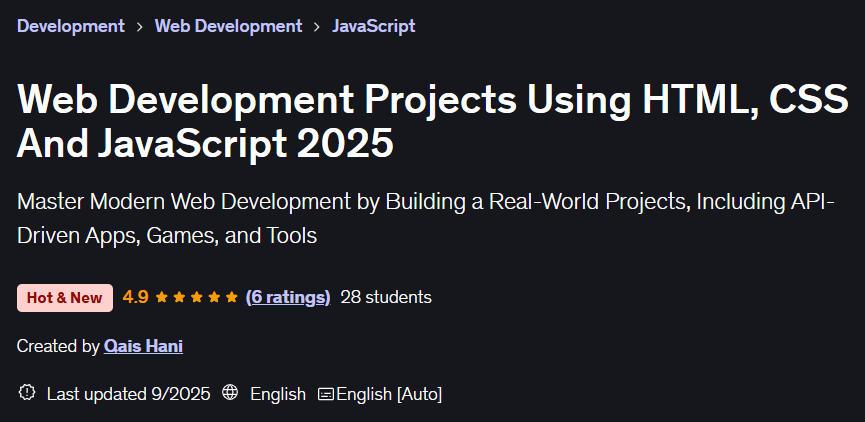This screenshot has width=865, height=422.
Task: Click the Hot & New badge
Action: click(x=65, y=298)
